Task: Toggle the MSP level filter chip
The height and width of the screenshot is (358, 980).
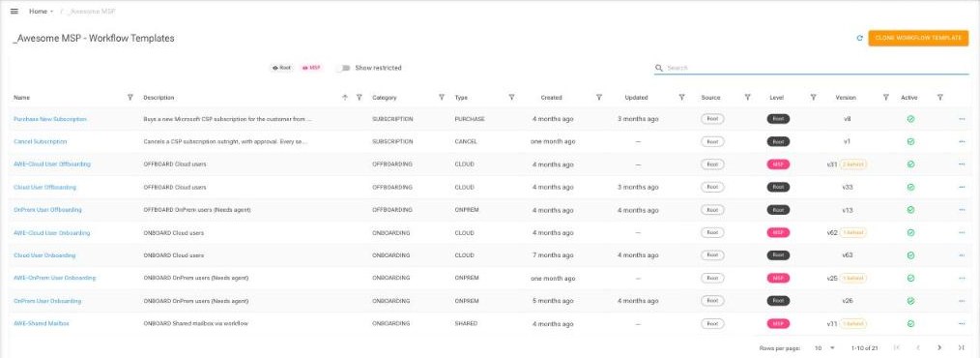Action: pos(311,68)
